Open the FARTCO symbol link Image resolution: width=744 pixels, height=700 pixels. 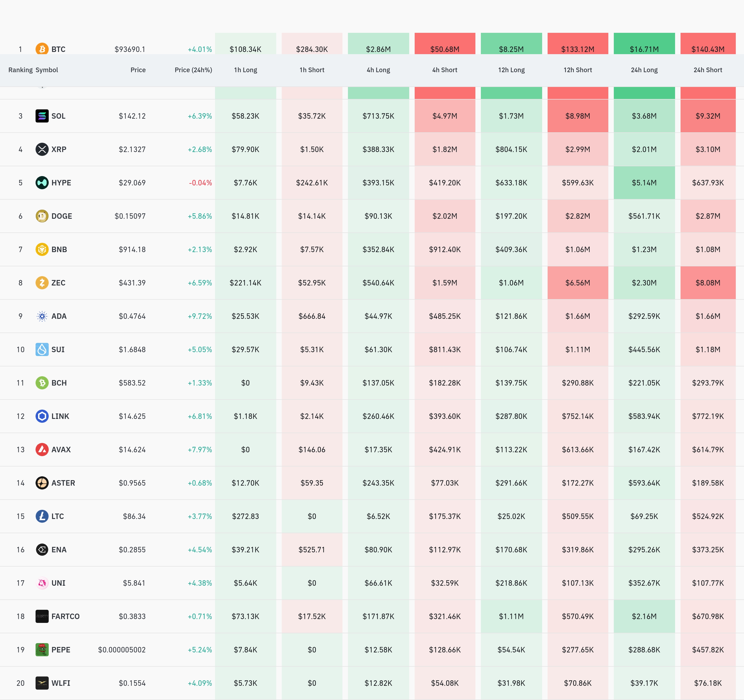[65, 616]
